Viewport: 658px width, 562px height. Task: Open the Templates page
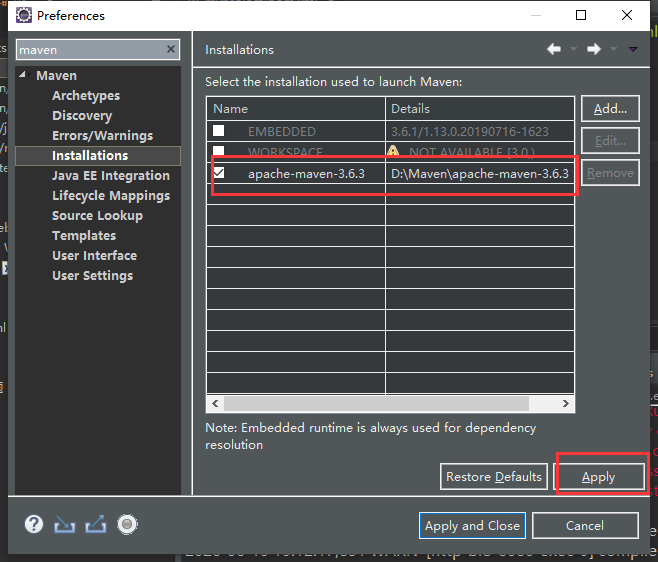pyautogui.click(x=84, y=235)
